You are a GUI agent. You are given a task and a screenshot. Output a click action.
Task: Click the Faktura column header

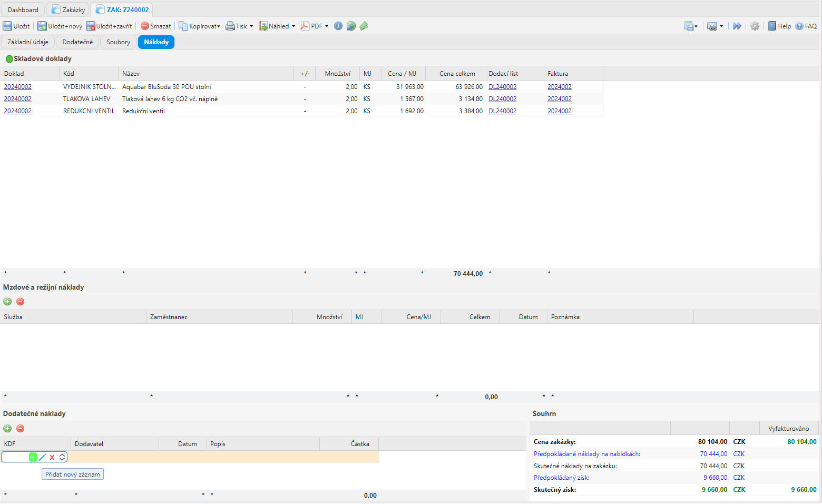[573, 74]
